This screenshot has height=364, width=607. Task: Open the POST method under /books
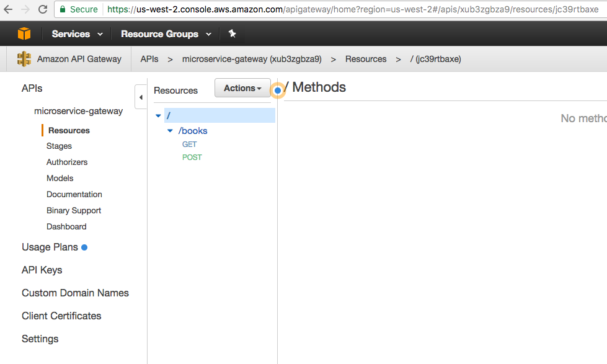coord(192,158)
